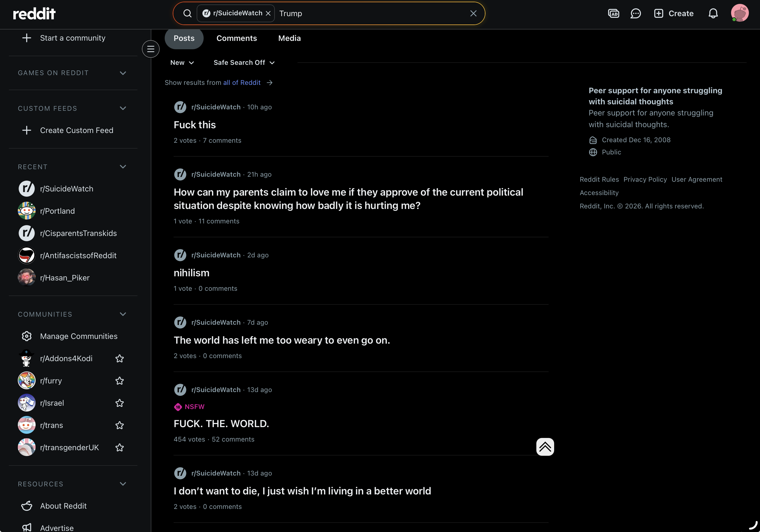Viewport: 760px width, 532px height.
Task: Open the post titled nihilism
Action: [191, 273]
